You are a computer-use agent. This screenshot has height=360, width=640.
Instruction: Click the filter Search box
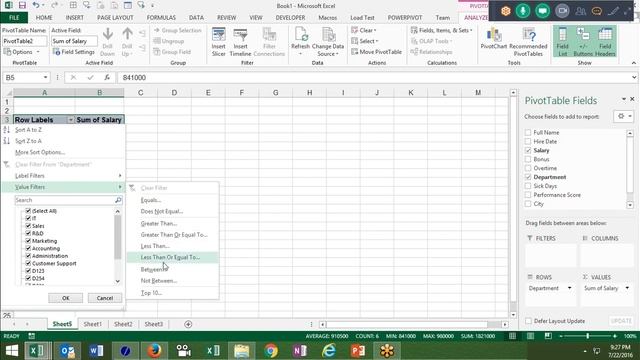click(x=69, y=200)
